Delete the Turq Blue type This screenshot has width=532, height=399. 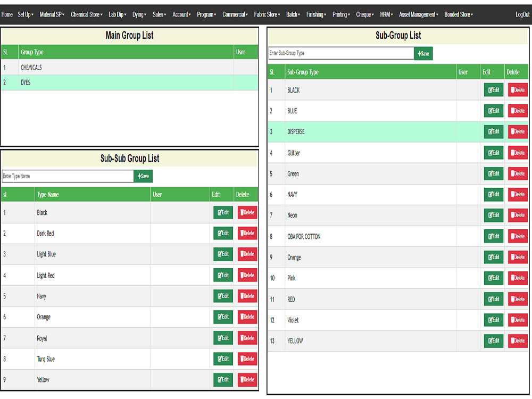coord(247,359)
